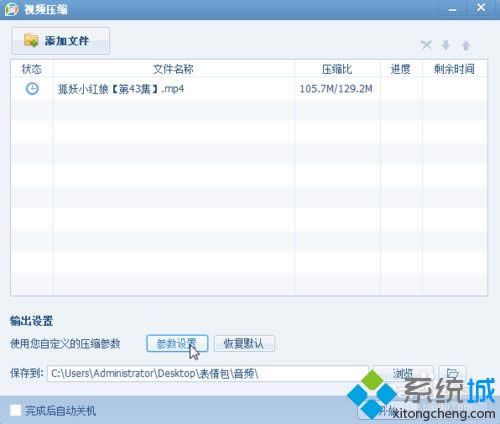Enable the 完成后自动关机 checkbox
Screen dimensions: 500x424
point(15,410)
